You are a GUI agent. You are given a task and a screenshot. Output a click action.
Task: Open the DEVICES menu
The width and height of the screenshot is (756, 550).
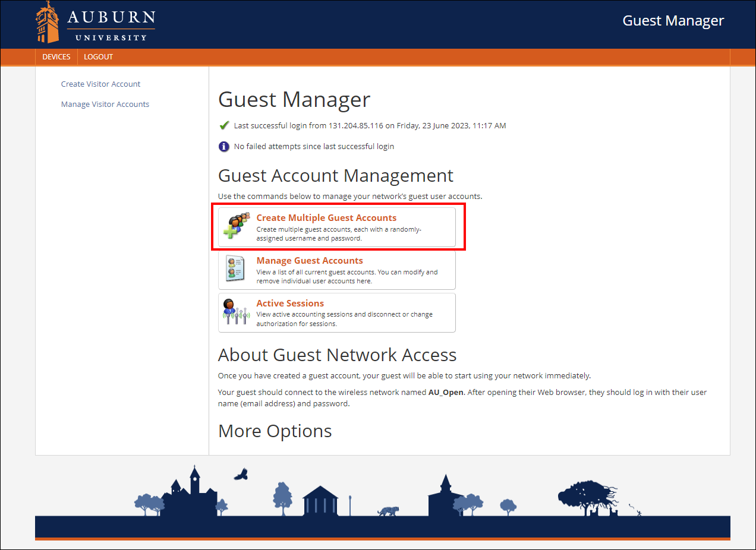tap(56, 57)
